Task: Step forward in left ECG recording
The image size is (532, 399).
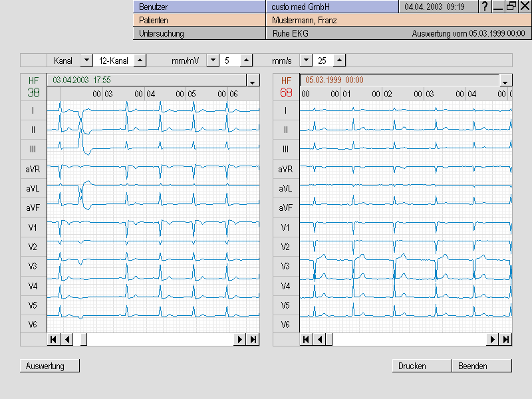Action: (x=239, y=340)
